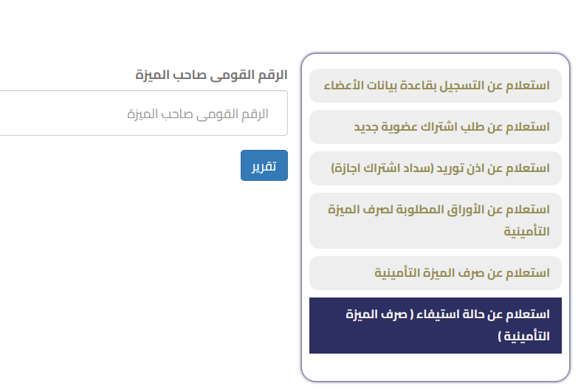Choose استعلام عن التسجيل بقاعدة بيانات الأعضاء
The height and width of the screenshot is (392, 581).
click(x=436, y=86)
